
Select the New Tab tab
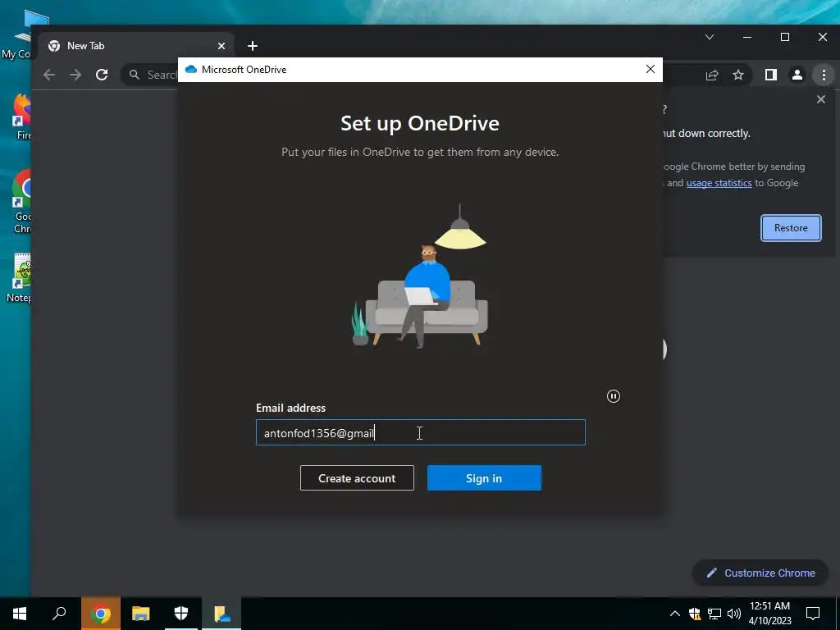(137, 46)
